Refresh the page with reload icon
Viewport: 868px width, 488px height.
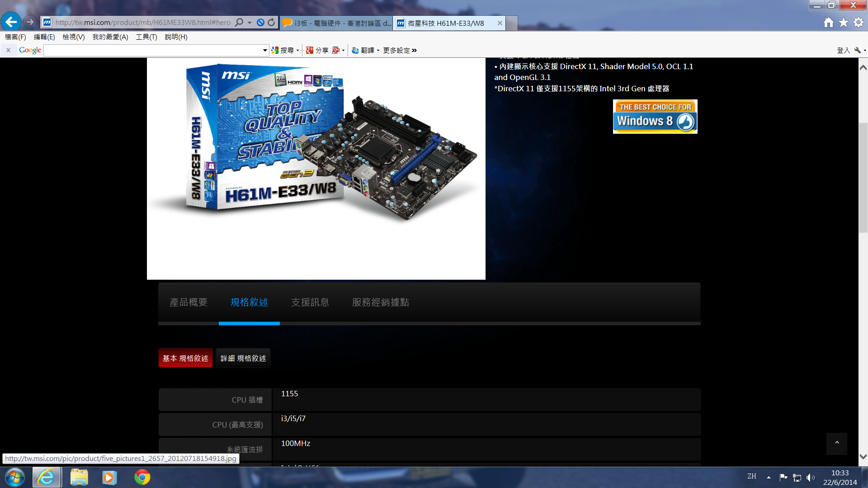click(271, 22)
